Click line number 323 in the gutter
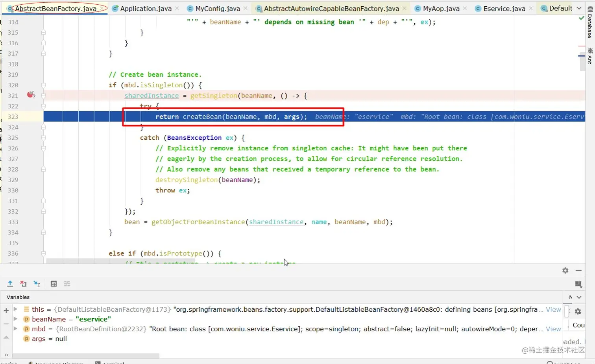The width and height of the screenshot is (595, 364). [x=13, y=117]
